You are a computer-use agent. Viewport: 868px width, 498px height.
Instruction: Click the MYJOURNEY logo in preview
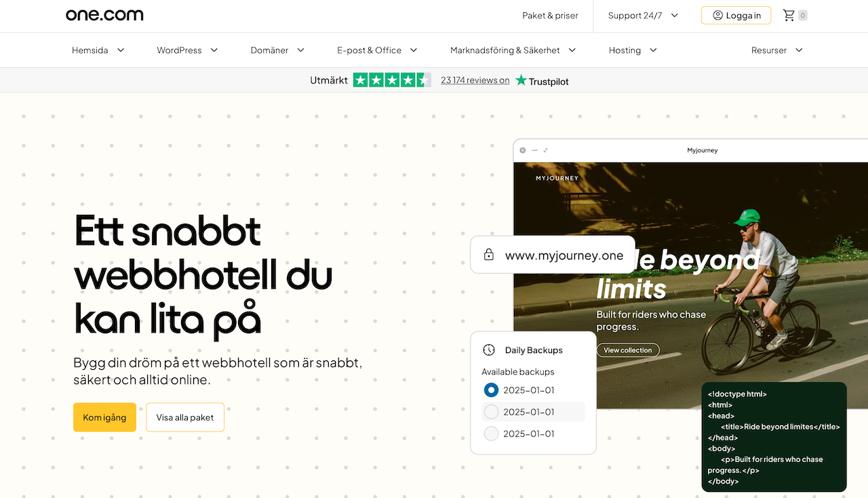click(557, 178)
